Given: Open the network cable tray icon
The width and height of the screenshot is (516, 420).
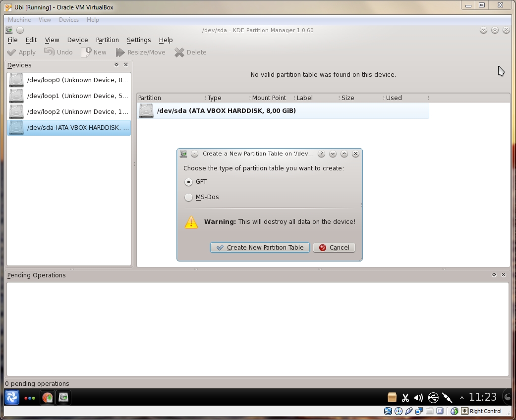Looking at the screenshot, I should coord(447,398).
